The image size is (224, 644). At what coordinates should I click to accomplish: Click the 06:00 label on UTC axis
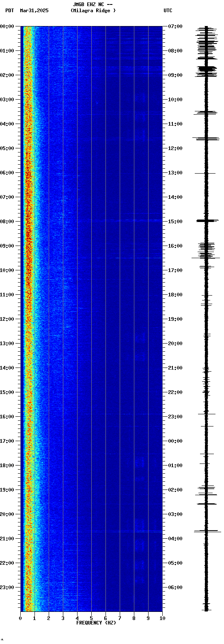pos(175,587)
